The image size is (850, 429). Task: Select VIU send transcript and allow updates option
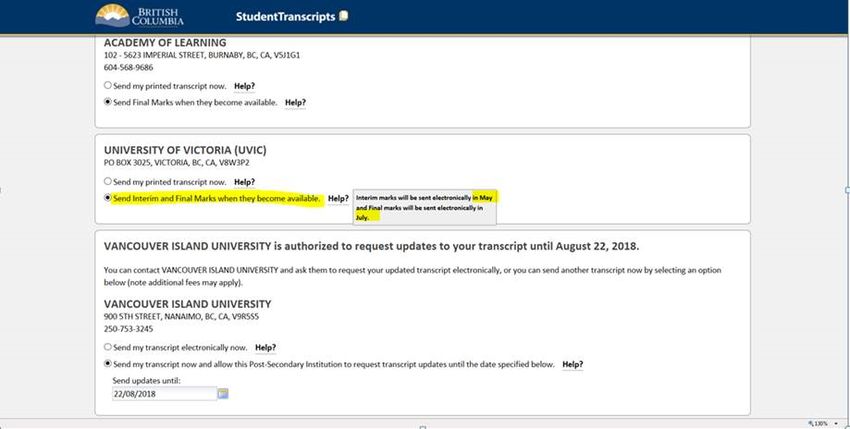(108, 364)
